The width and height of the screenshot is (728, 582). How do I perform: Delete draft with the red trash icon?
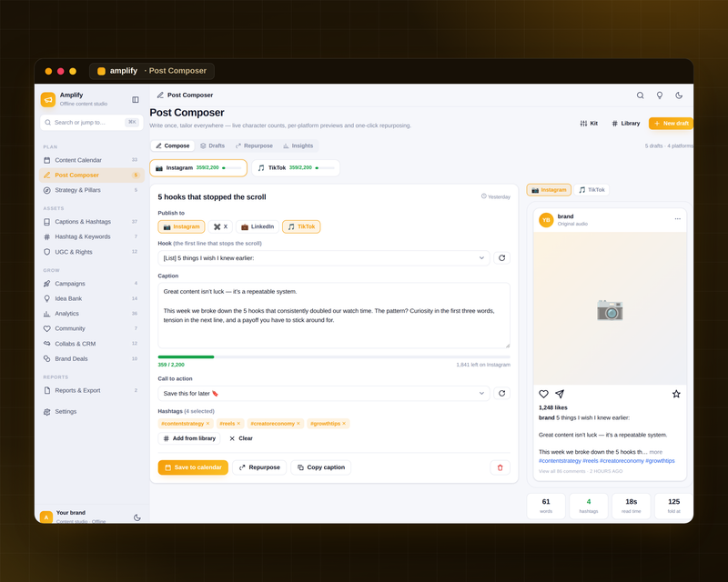(500, 467)
